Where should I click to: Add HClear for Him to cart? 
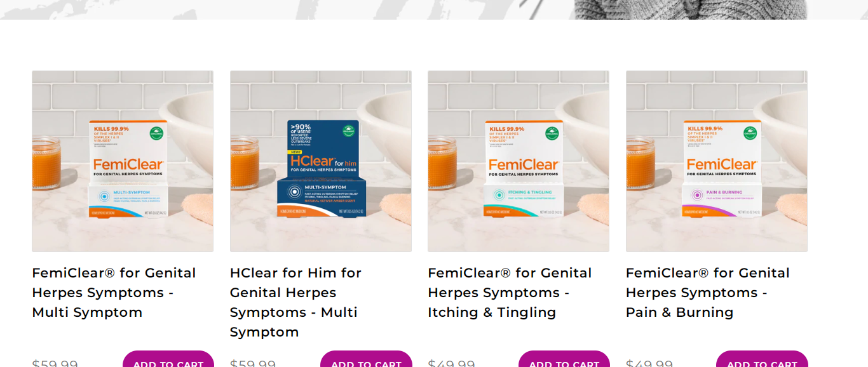(367, 361)
